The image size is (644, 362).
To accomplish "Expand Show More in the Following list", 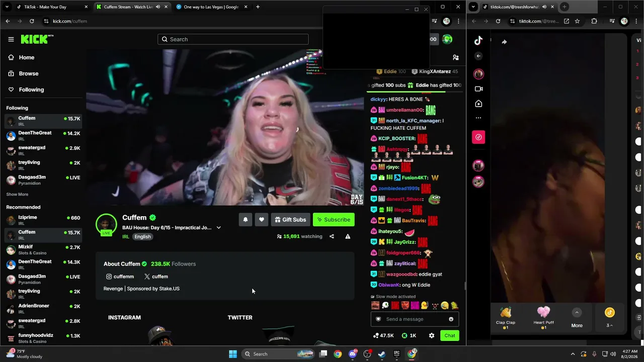I will (x=17, y=195).
